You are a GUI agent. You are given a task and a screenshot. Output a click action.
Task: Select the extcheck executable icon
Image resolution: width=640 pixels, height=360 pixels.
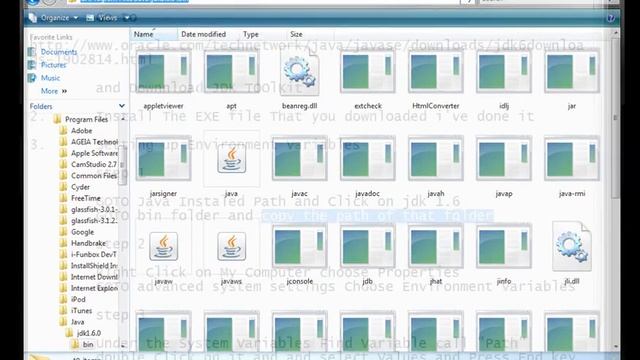pyautogui.click(x=368, y=72)
